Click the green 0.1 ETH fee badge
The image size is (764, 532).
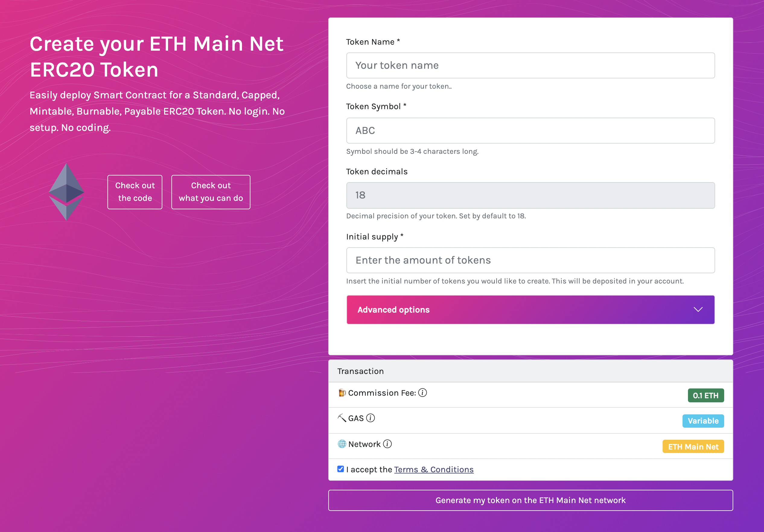point(706,395)
